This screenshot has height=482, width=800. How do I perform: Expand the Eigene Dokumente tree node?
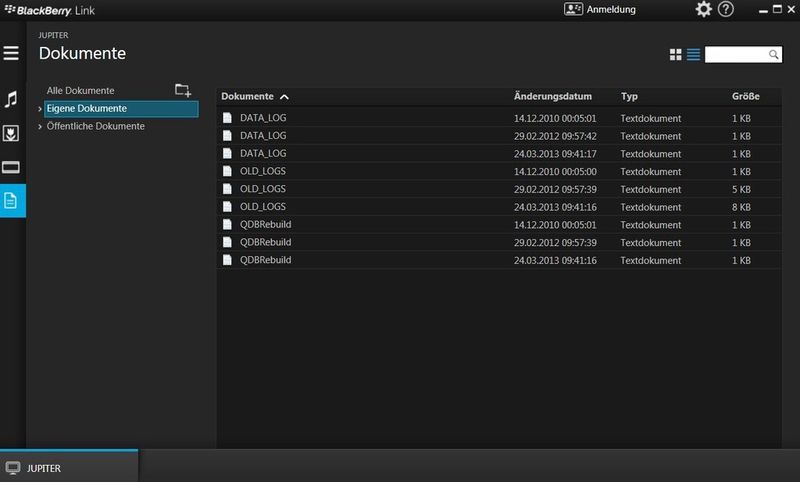click(x=40, y=108)
